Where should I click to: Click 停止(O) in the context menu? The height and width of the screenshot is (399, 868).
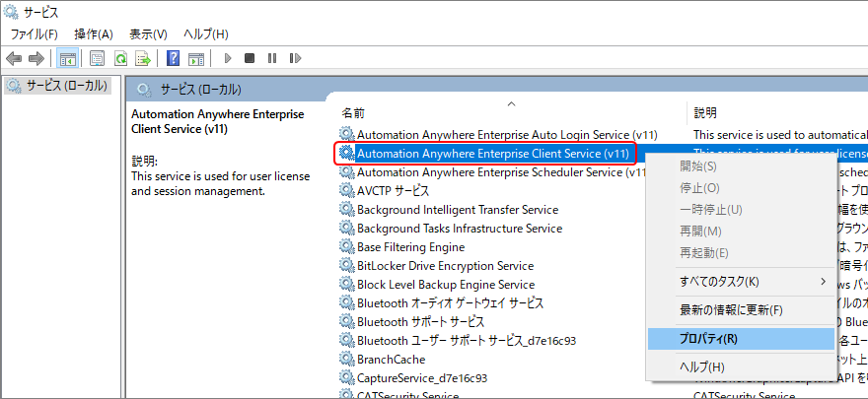pyautogui.click(x=741, y=188)
